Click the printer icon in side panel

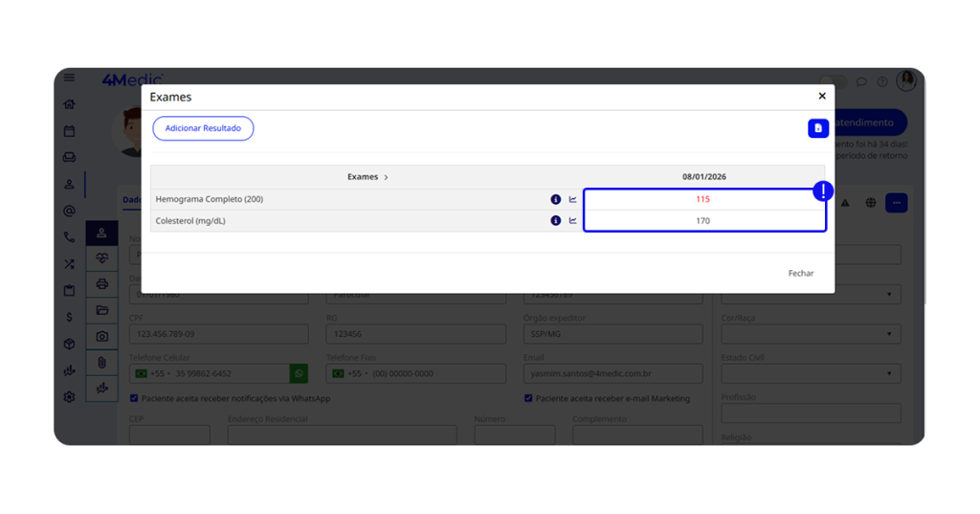(x=102, y=284)
